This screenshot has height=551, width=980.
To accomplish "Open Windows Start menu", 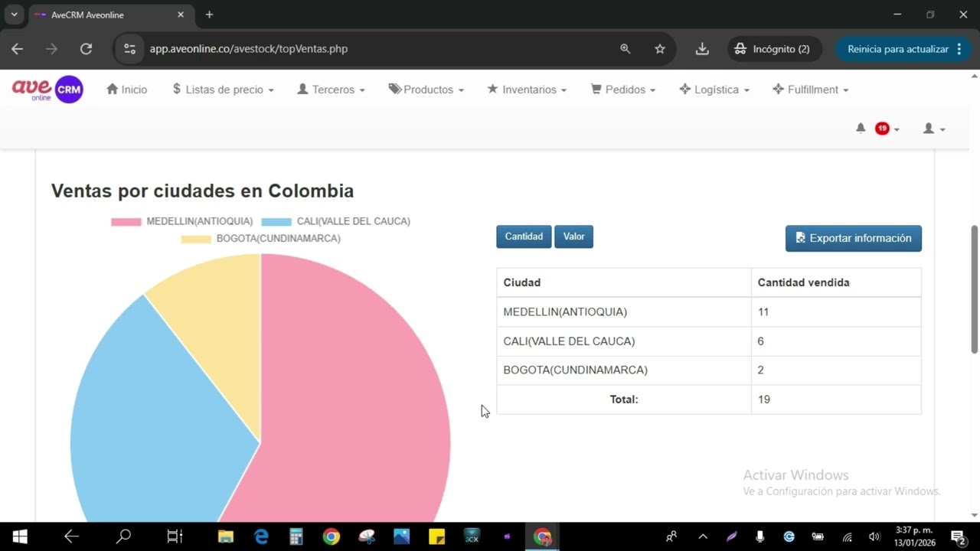I will pos(20,536).
